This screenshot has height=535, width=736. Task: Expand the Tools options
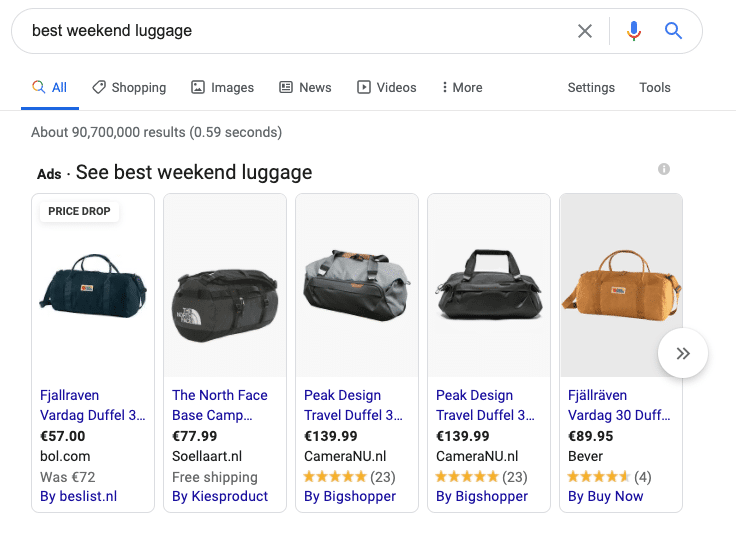[655, 87]
